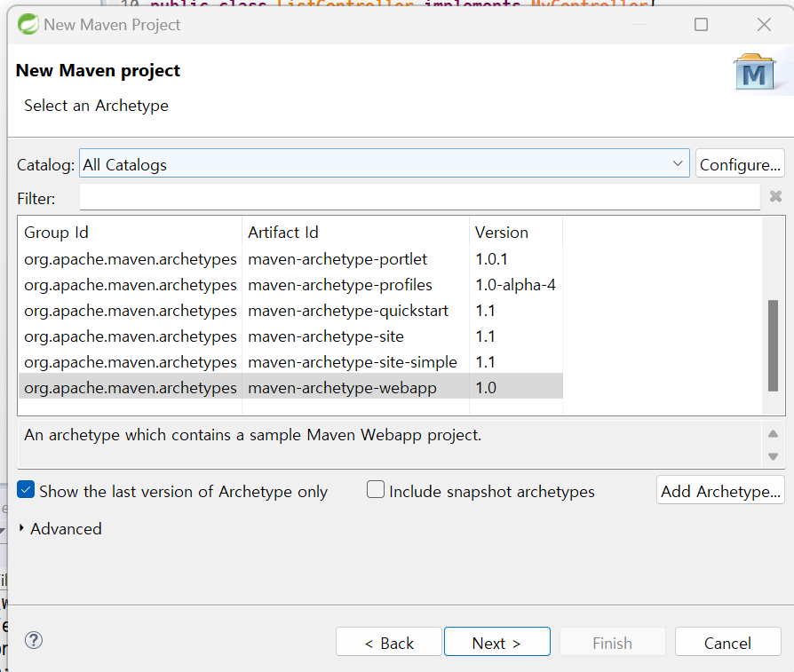
Task: Sort by the Version column header
Action: [516, 233]
